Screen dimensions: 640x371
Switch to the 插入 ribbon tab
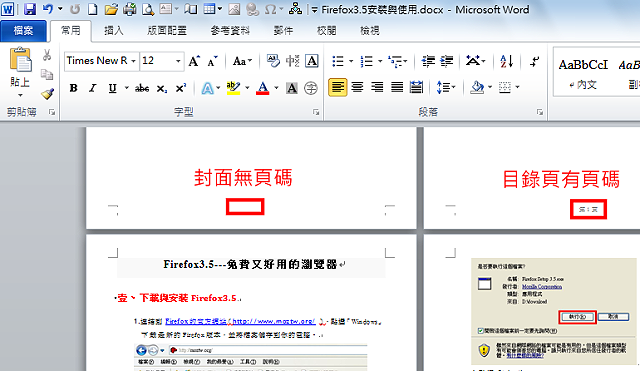point(113,31)
